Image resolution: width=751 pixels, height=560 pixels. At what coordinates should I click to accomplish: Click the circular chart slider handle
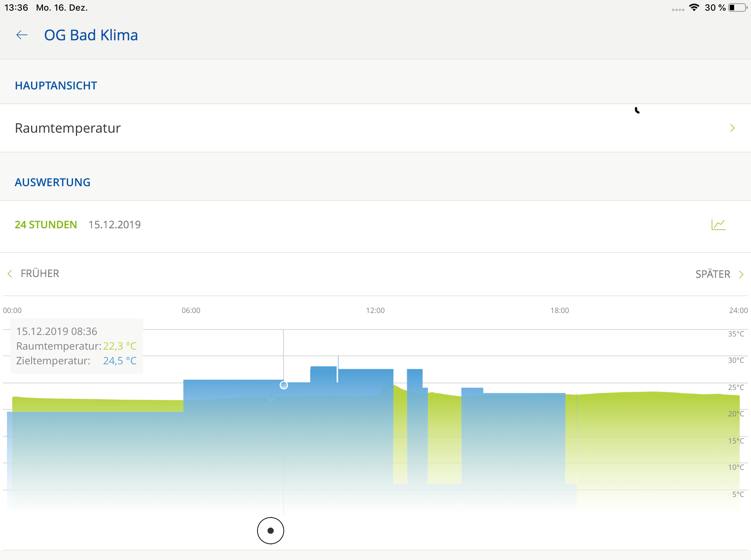[x=271, y=530]
